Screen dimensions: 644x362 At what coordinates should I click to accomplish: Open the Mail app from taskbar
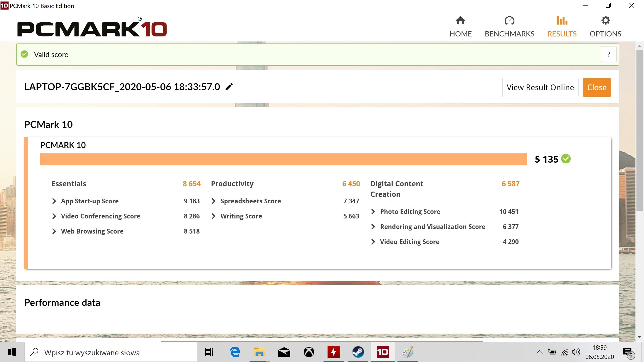(x=284, y=352)
